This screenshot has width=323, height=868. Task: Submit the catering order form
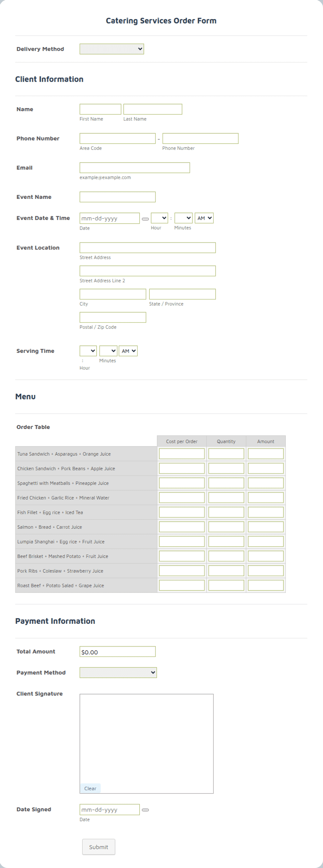tap(99, 847)
